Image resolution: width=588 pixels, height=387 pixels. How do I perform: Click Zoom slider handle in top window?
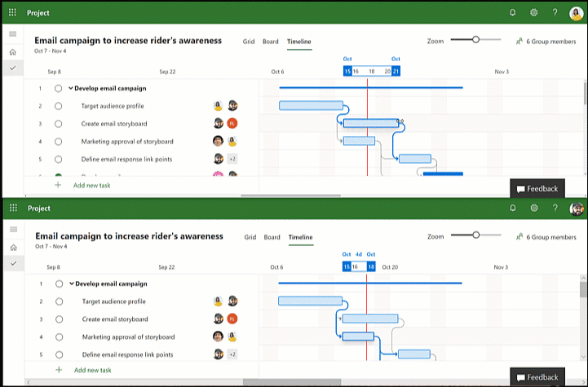[475, 39]
